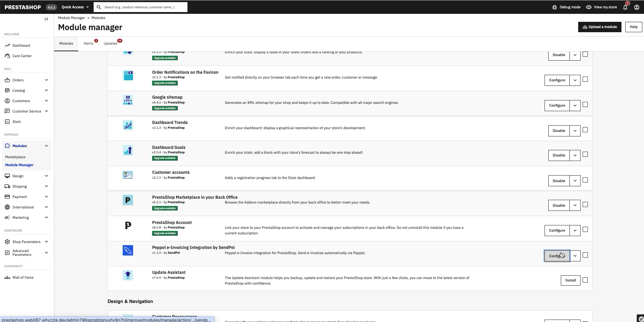Image resolution: width=644 pixels, height=322 pixels.
Task: Focus the top search input field
Action: coord(140,7)
